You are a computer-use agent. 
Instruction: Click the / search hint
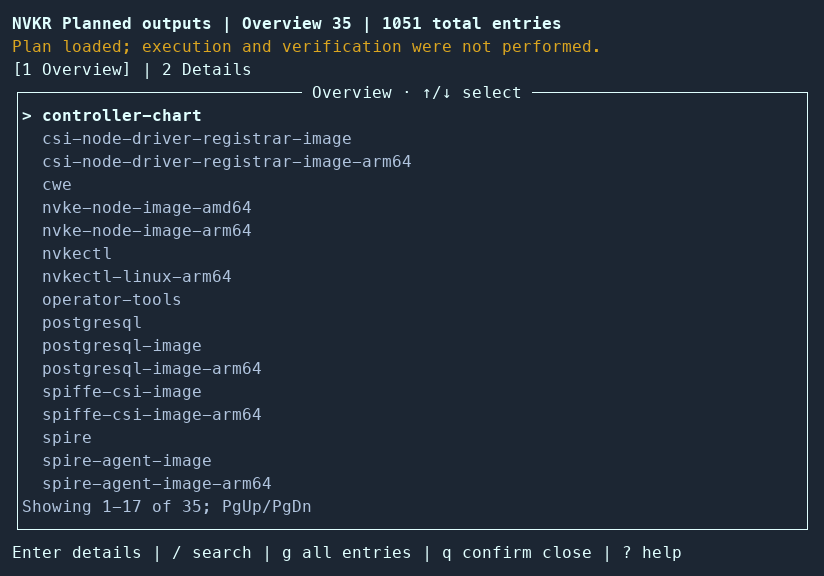click(x=212, y=552)
